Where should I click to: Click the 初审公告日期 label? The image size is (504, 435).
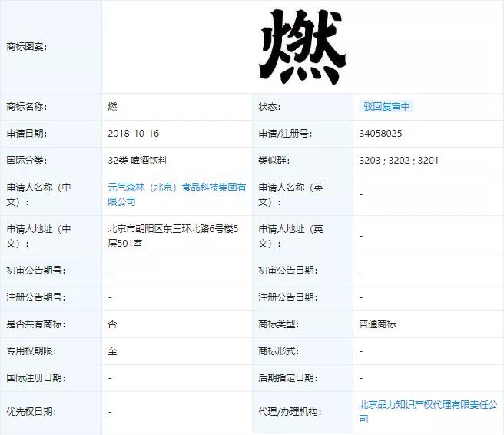point(288,271)
